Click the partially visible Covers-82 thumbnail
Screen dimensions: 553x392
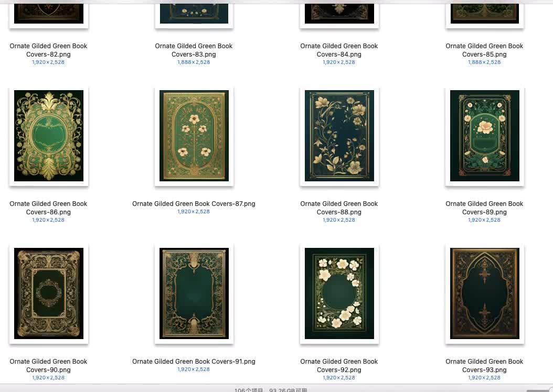(x=49, y=14)
